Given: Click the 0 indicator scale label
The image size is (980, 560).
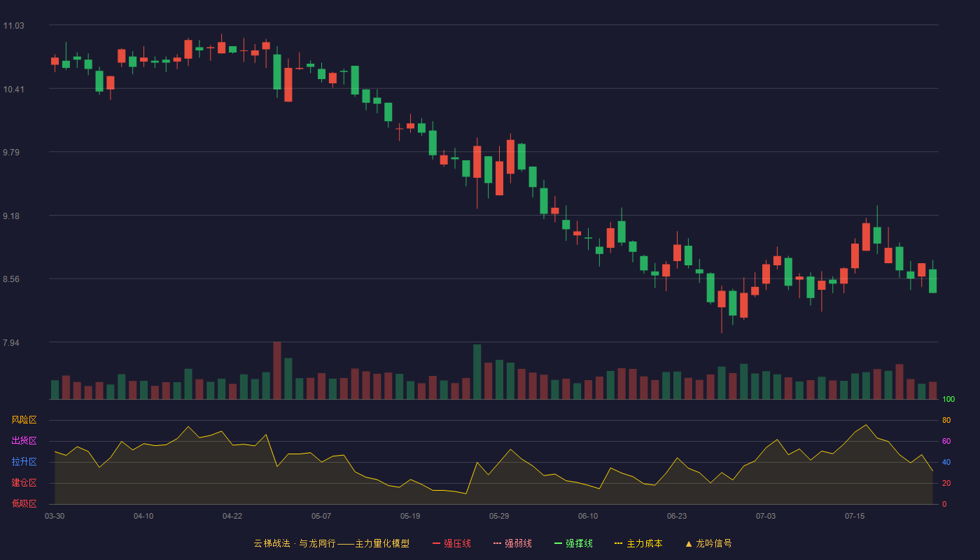Looking at the screenshot, I should point(944,504).
